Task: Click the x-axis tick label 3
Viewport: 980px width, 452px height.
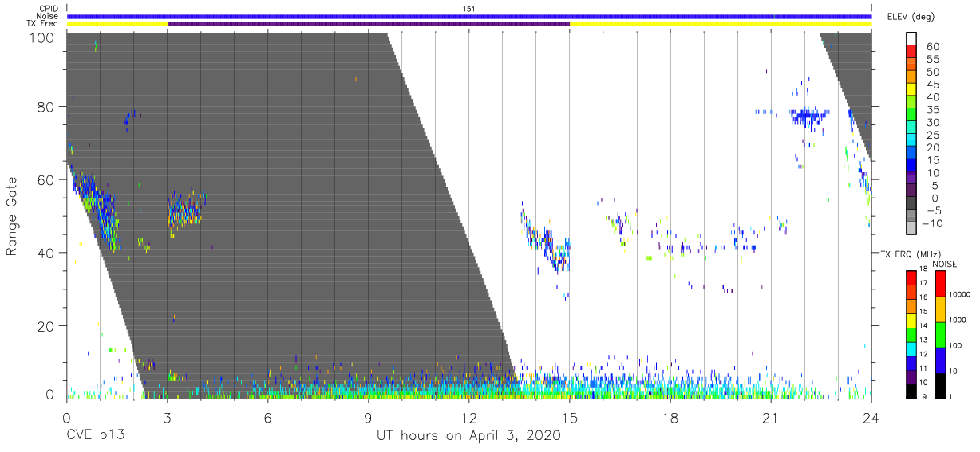Action: 167,418
